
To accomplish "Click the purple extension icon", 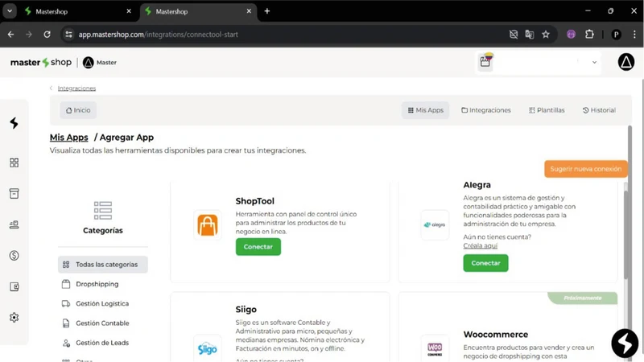I will tap(571, 35).
